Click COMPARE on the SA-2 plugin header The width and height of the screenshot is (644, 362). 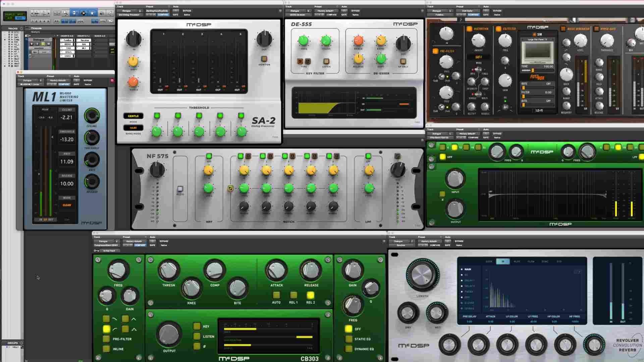163,15
